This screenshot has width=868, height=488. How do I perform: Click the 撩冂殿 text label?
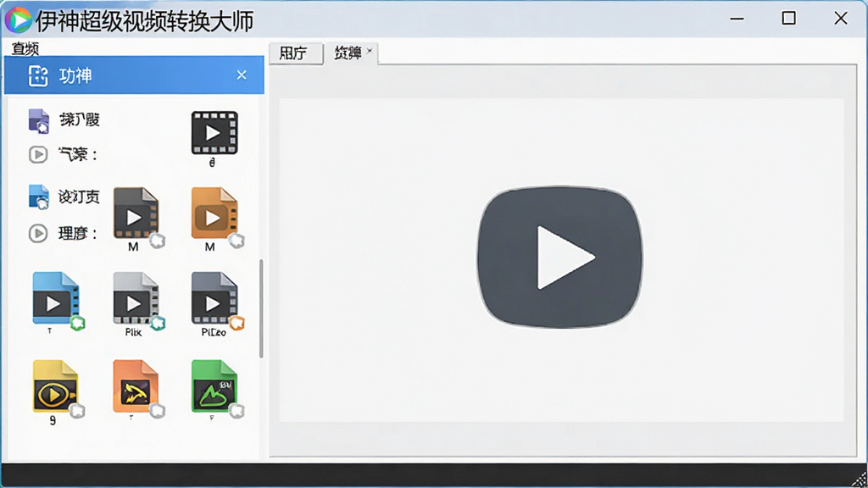click(80, 119)
